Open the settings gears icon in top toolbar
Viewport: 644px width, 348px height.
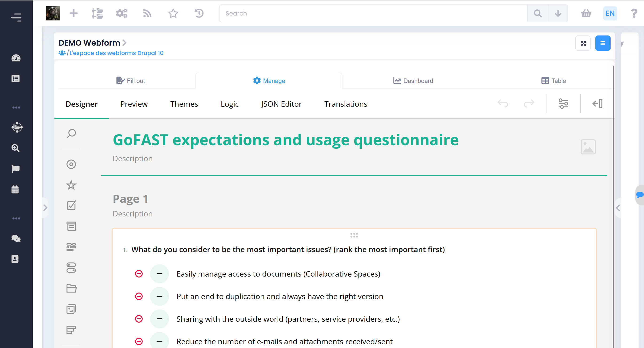point(122,13)
